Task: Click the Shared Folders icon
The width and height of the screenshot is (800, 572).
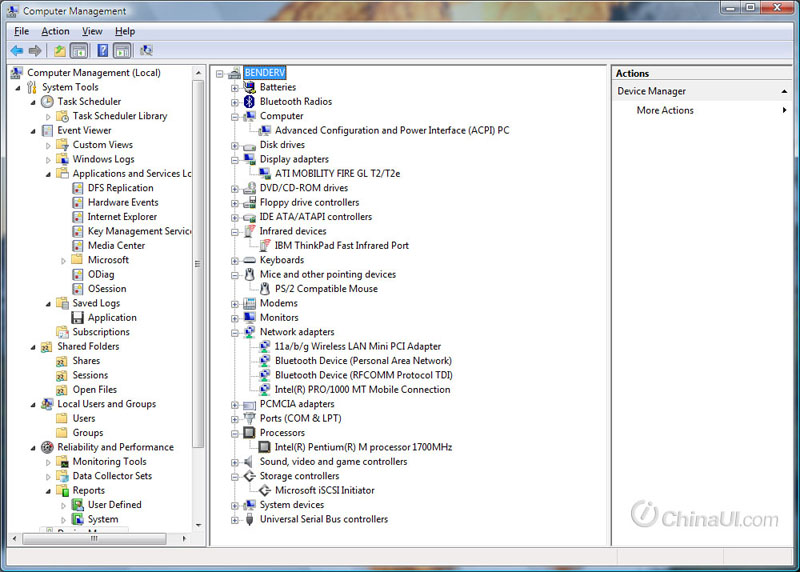Action: (x=47, y=347)
